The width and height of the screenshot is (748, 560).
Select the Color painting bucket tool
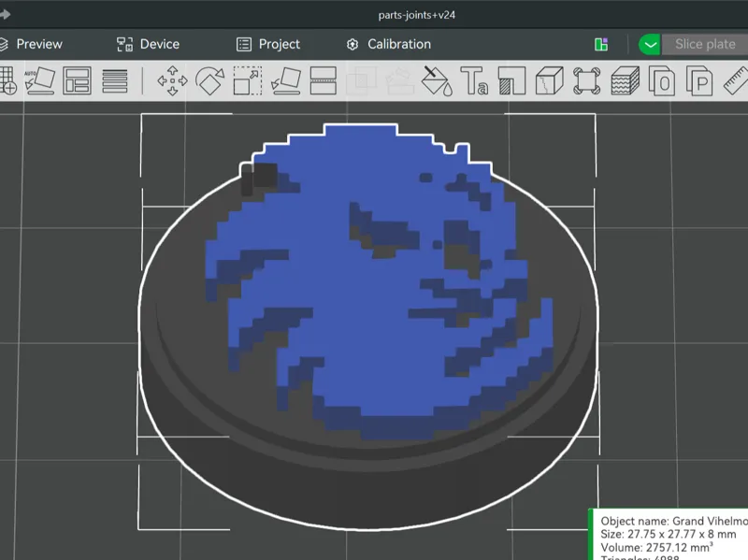tap(437, 80)
